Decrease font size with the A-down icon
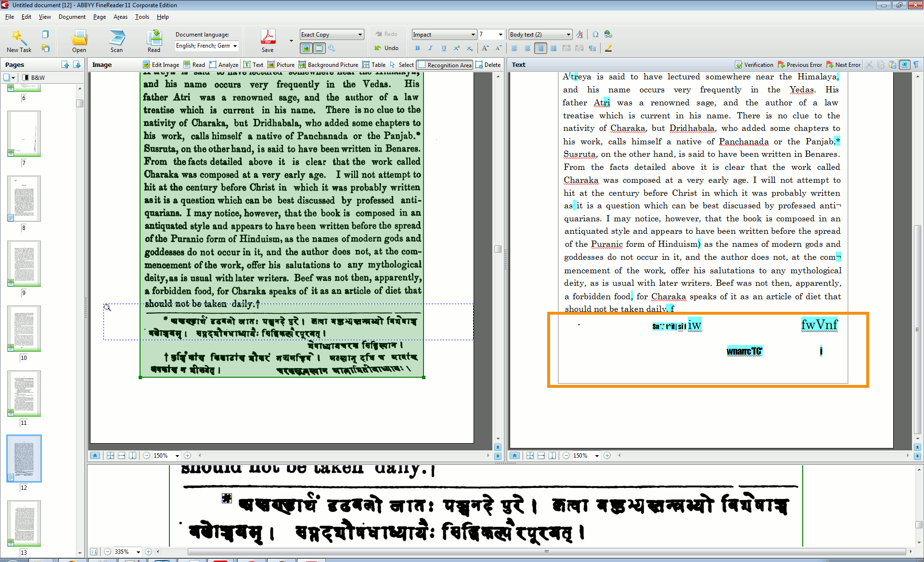Screen dimensions: 924x562 (x=499, y=48)
